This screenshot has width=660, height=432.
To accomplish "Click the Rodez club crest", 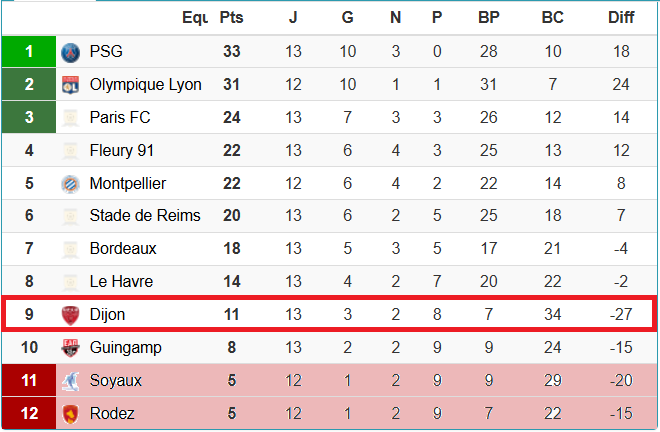I will point(70,414).
